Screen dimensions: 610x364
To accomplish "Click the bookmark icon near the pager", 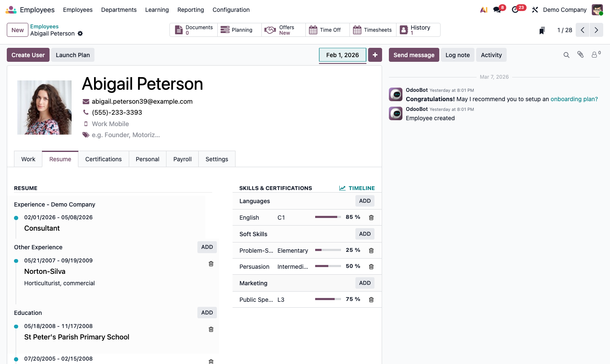I will coord(542,30).
